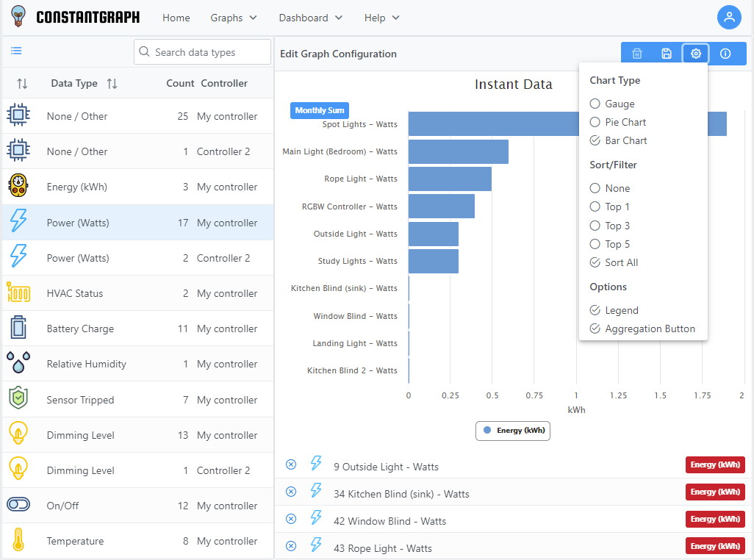Expand the Dashboard menu dropdown
Viewport: 754px width, 560px height.
pyautogui.click(x=310, y=18)
